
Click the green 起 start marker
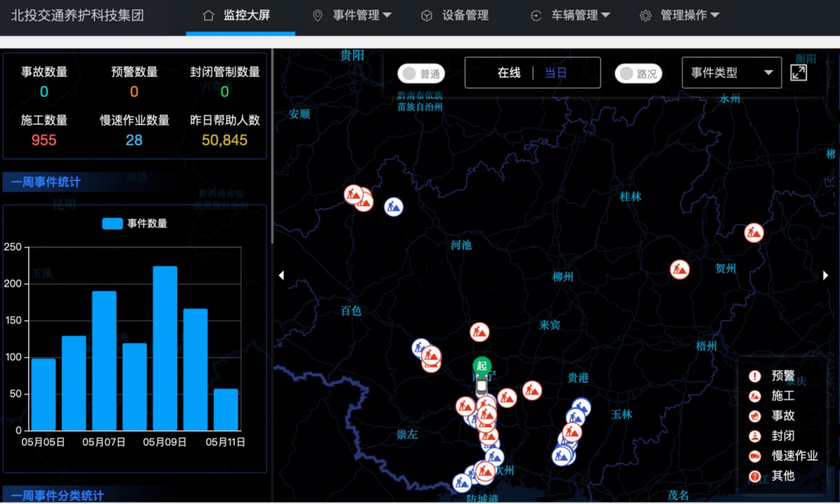click(x=482, y=366)
